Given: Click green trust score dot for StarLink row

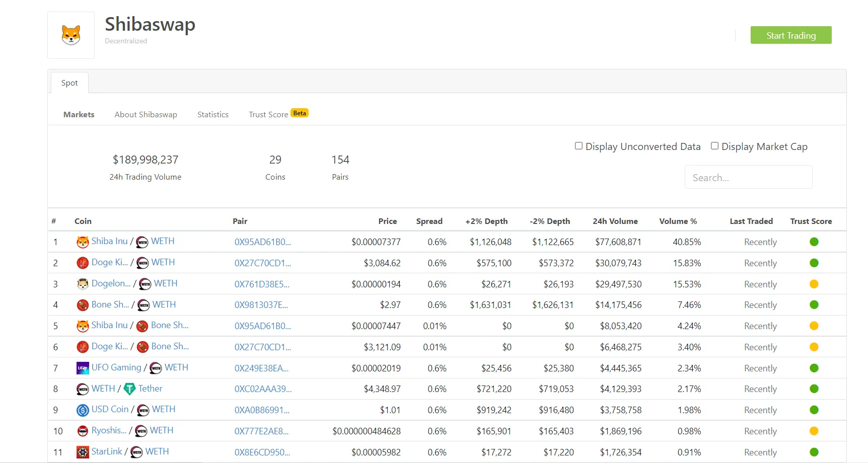Looking at the screenshot, I should pos(814,452).
